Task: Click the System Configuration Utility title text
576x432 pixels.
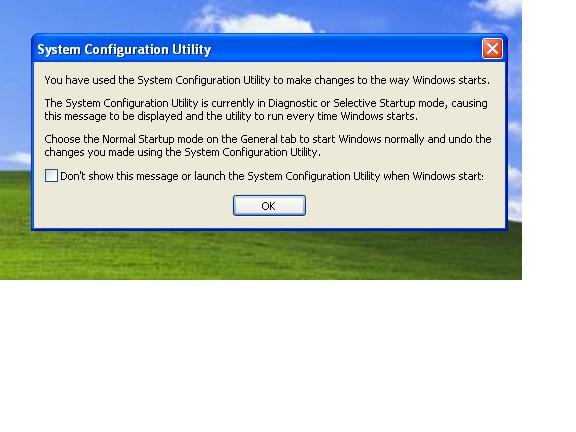Action: point(124,49)
